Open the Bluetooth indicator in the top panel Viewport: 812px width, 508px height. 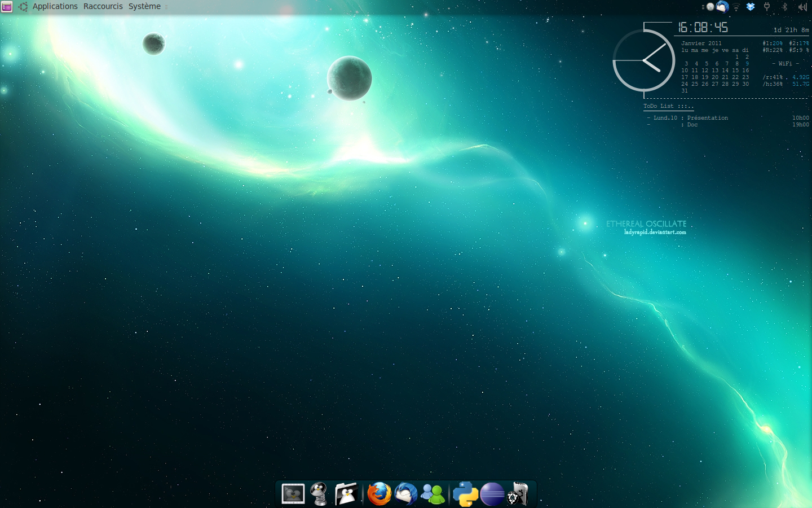(784, 7)
